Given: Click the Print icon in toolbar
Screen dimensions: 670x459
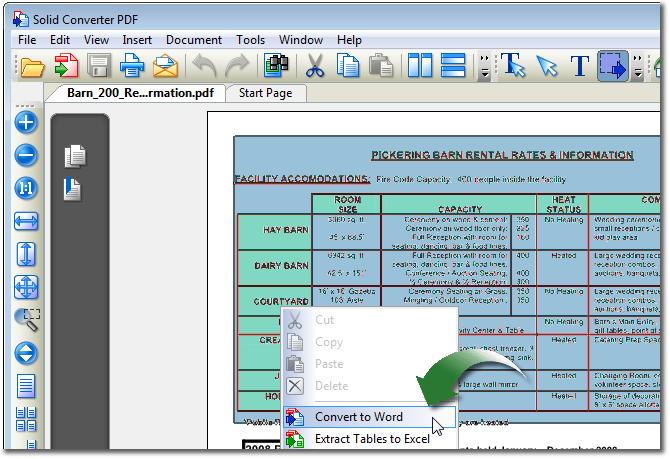Looking at the screenshot, I should [x=132, y=67].
